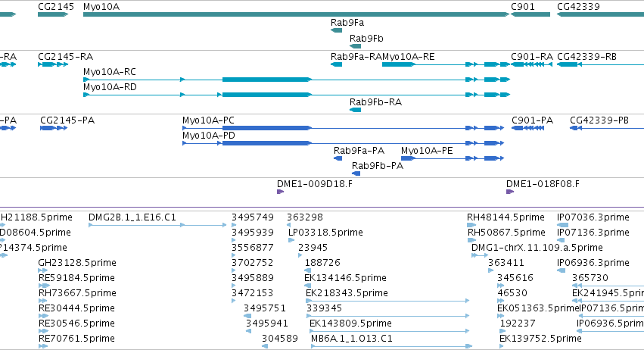Screen dimensions: 644x350
Task: Click the IP07136.3prime EST label
Action: coord(593,233)
